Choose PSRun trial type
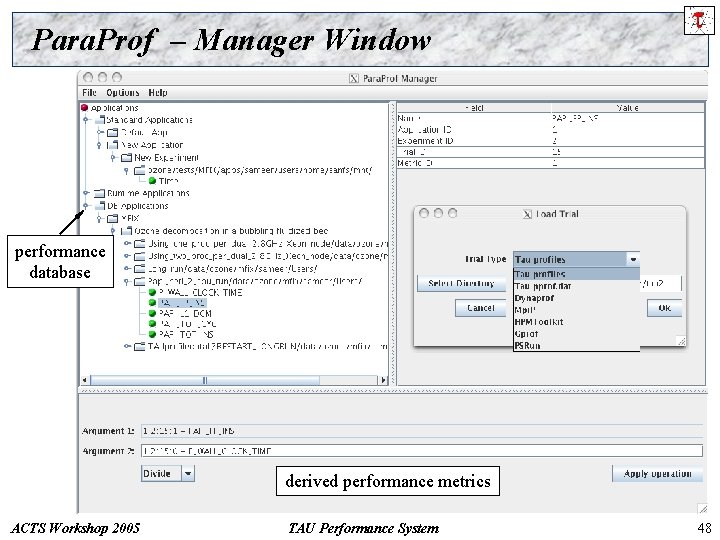The width and height of the screenshot is (720, 540). tap(576, 346)
